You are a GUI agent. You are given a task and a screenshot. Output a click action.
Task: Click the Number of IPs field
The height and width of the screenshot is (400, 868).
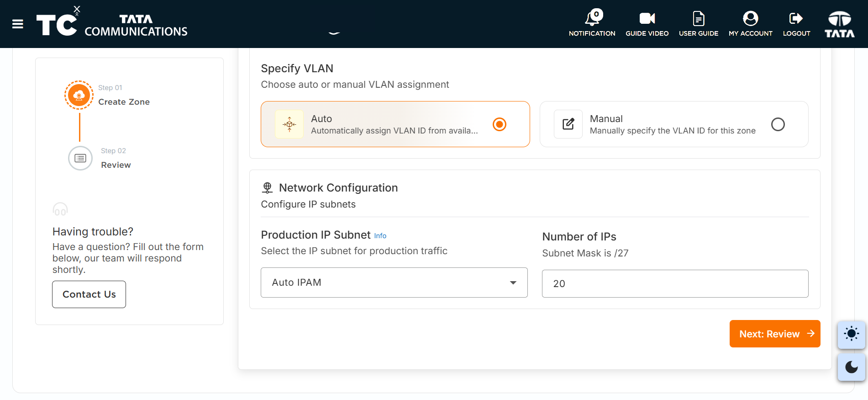point(675,283)
